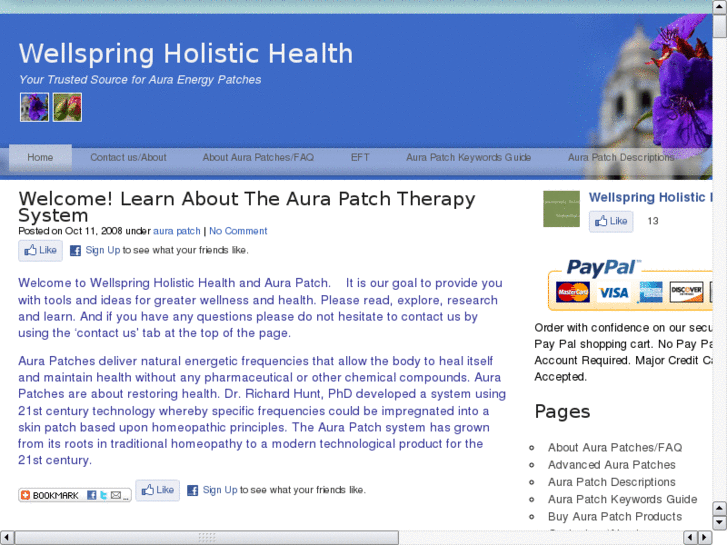Open Aura Patch Keywords Guide in Pages list
This screenshot has width=727, height=545.
pyautogui.click(x=623, y=500)
